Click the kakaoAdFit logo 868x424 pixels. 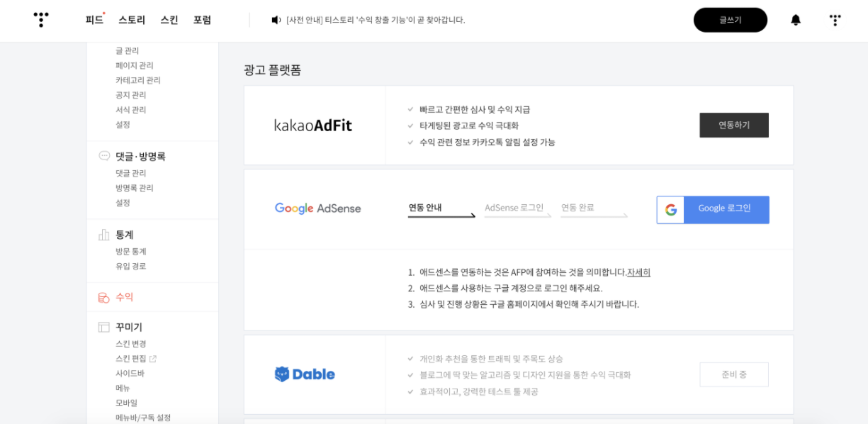coord(313,125)
